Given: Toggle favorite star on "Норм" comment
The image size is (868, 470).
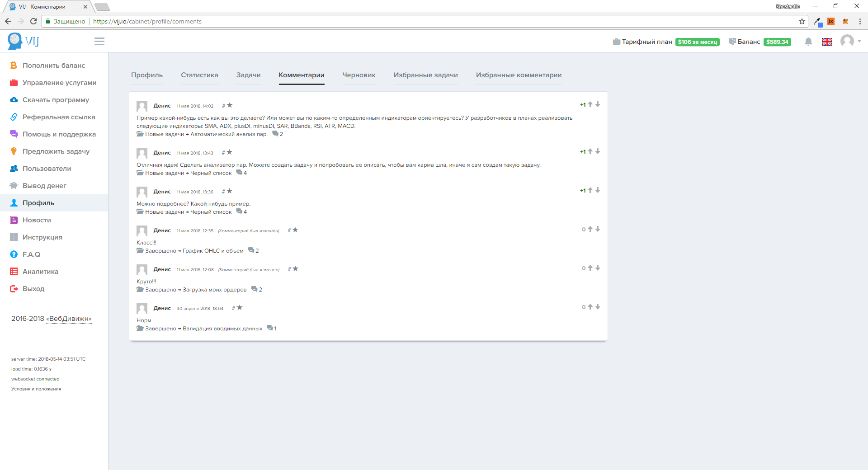Looking at the screenshot, I should click(x=240, y=308).
